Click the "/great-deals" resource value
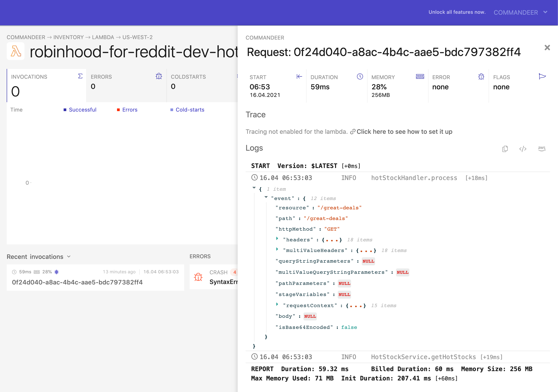558x392 pixels. coord(340,208)
